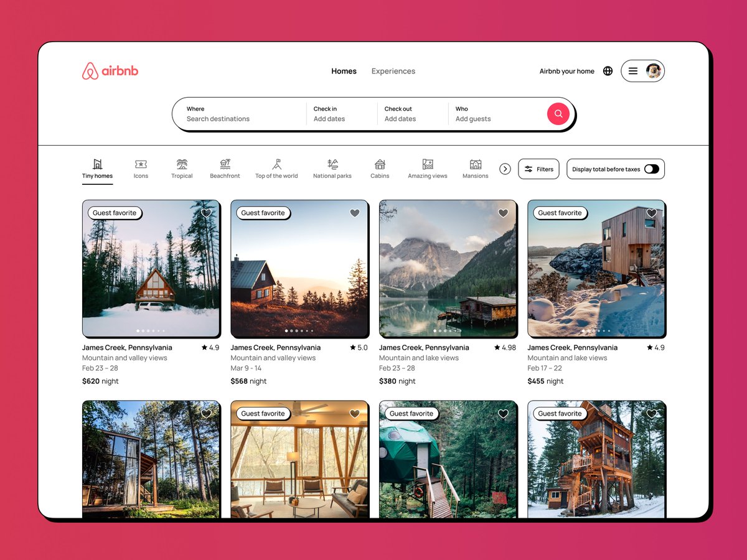Open the language globe icon
This screenshot has height=560, width=747.
point(608,71)
